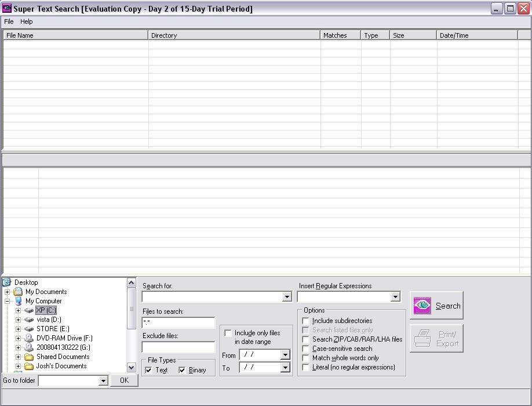
Task: Click the Insert Regular Expressions combo field
Action: pos(344,297)
